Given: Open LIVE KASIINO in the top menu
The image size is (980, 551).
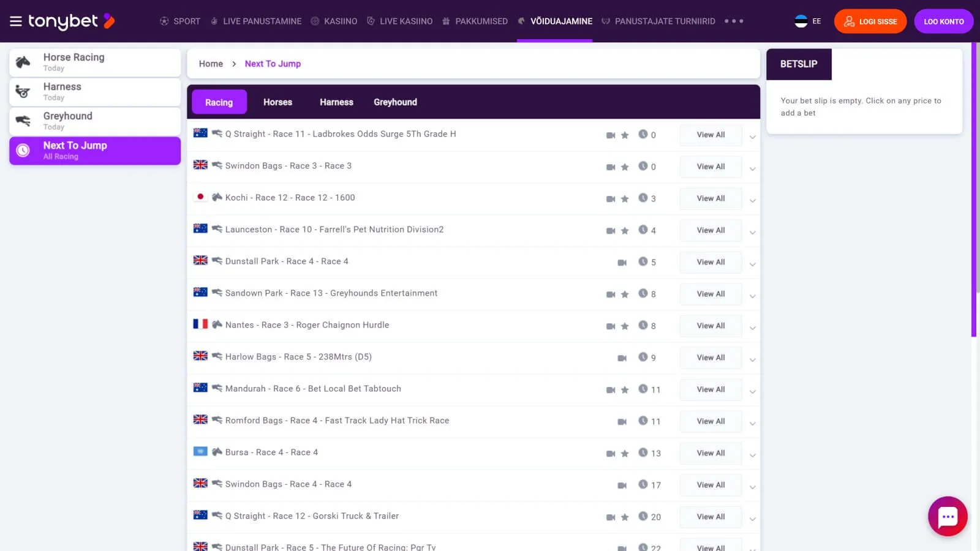Looking at the screenshot, I should [x=399, y=21].
